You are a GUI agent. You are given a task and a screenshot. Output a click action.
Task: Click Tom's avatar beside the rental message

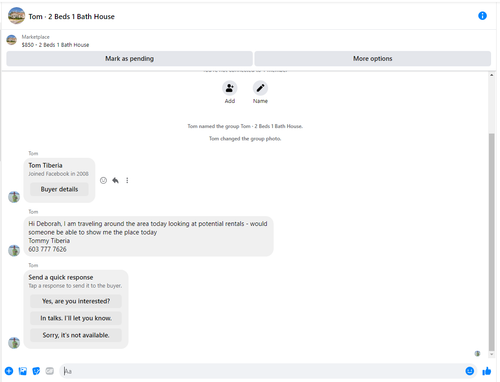coord(14,250)
